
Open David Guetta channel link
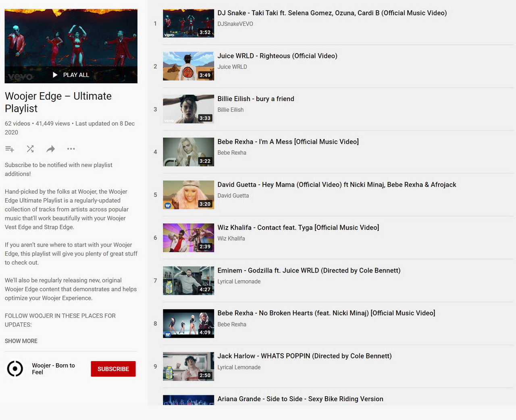pos(233,195)
